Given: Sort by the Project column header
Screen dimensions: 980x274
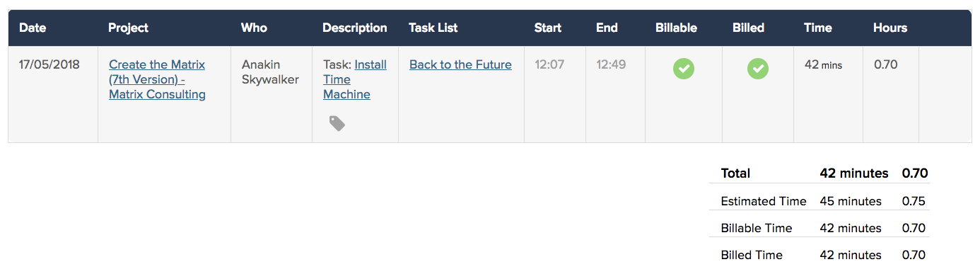Looking at the screenshot, I should click(x=128, y=28).
